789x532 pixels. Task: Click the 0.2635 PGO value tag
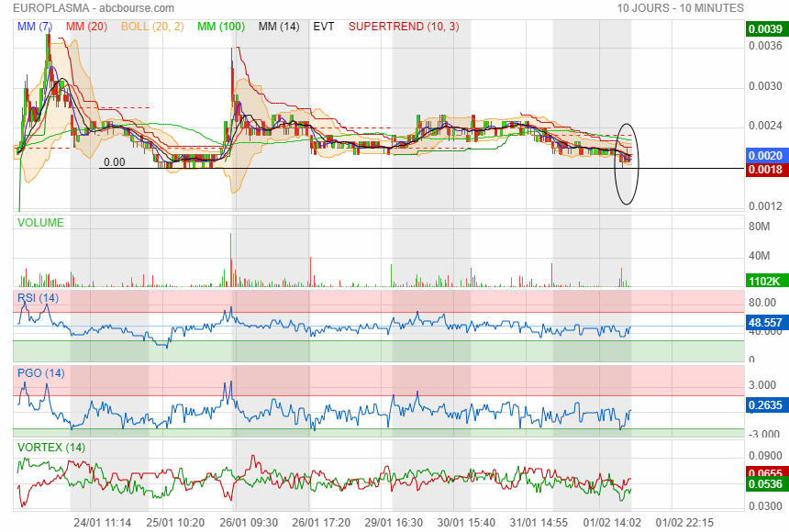765,405
